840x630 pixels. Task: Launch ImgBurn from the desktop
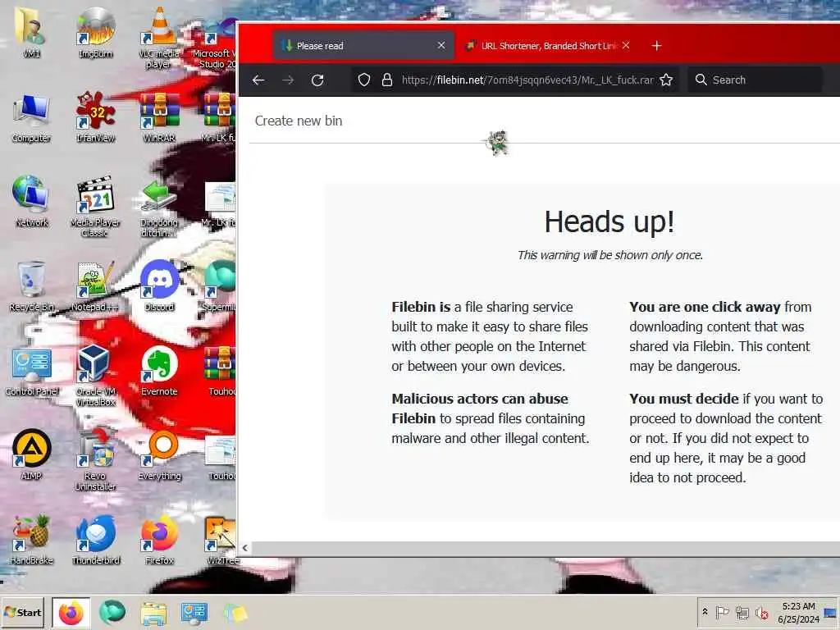[x=95, y=32]
